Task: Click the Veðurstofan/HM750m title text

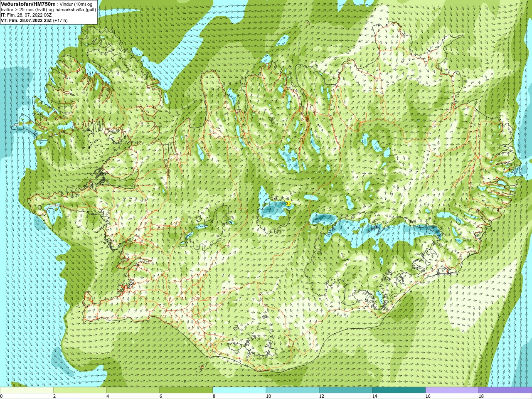Action: (x=28, y=4)
